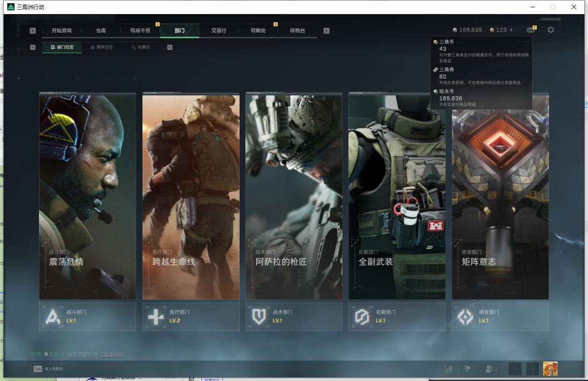Open the mail envelope icon

[530, 30]
